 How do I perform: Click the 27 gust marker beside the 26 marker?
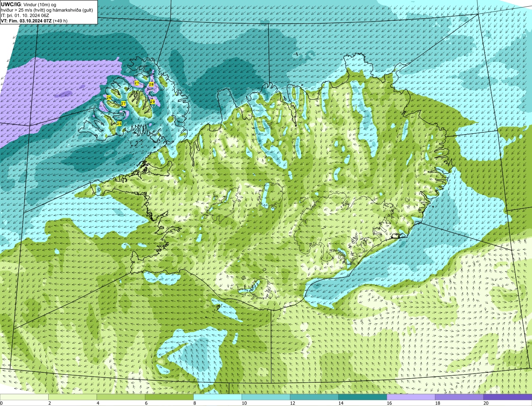123,103
